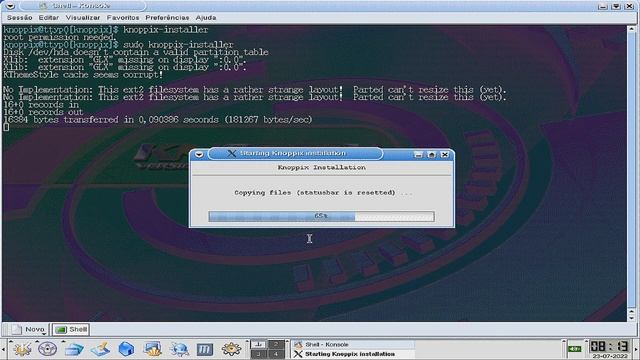Open the Knoppix penguin menu icon
640x360 pixels.
coord(47,349)
